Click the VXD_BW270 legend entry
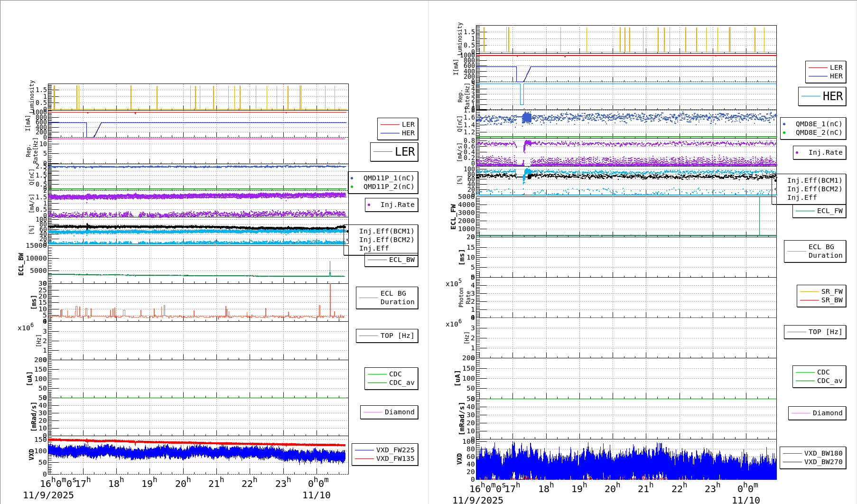The image size is (857, 504). pos(823,462)
